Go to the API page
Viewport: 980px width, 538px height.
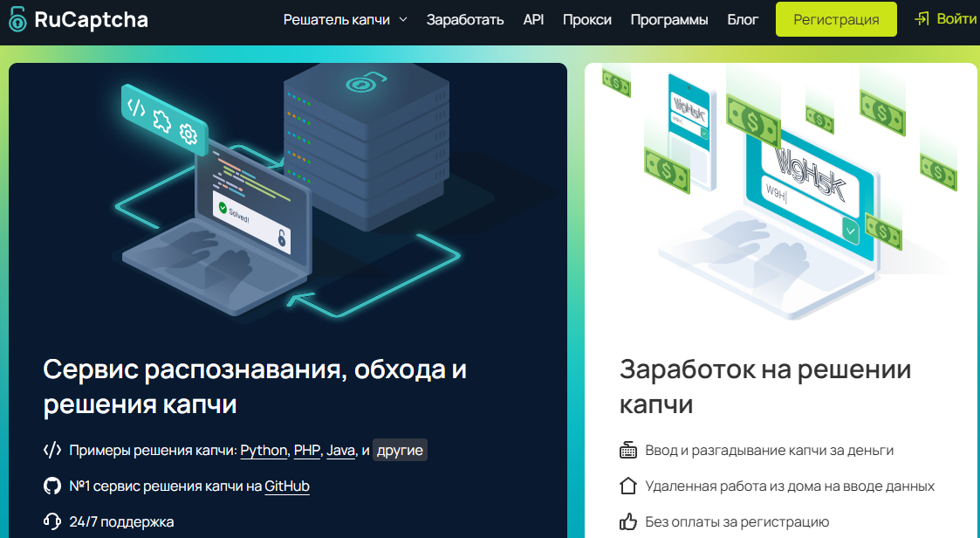click(533, 19)
